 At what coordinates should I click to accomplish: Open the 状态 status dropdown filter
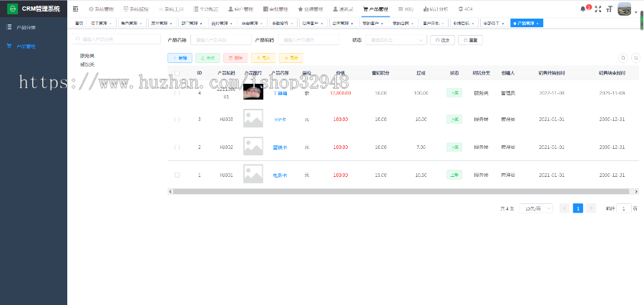point(396,40)
